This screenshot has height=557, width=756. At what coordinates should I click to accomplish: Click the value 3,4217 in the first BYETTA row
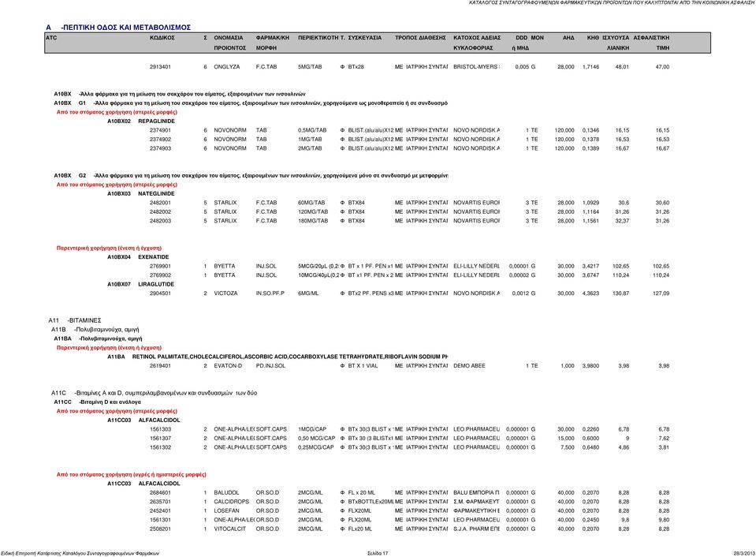coord(590,267)
